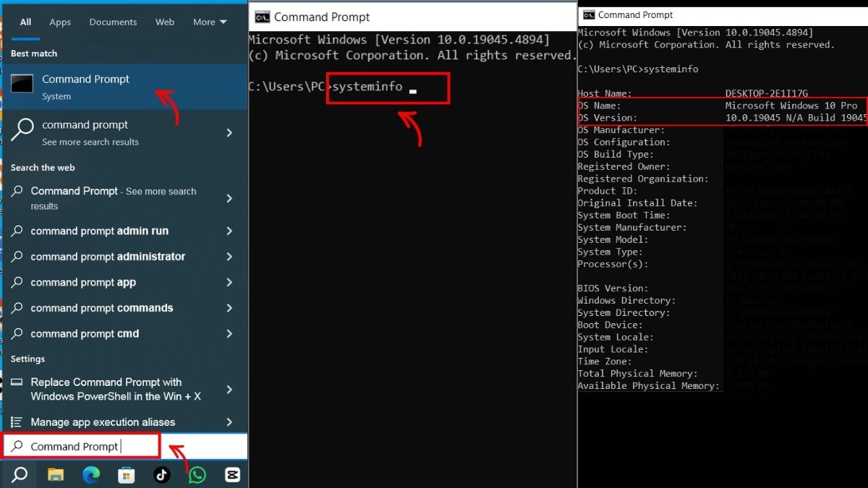The image size is (868, 488).
Task: Open File Explorer from the taskbar
Action: pyautogui.click(x=56, y=475)
